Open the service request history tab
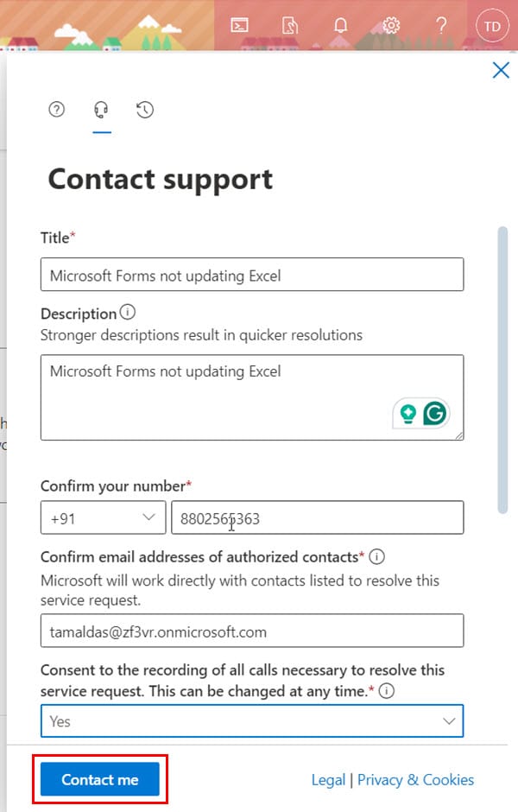The height and width of the screenshot is (812, 518). 145,109
